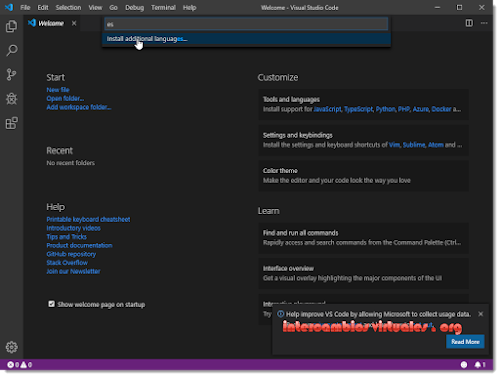Click the Docker link
Image resolution: width=500 pixels, height=377 pixels.
441,109
